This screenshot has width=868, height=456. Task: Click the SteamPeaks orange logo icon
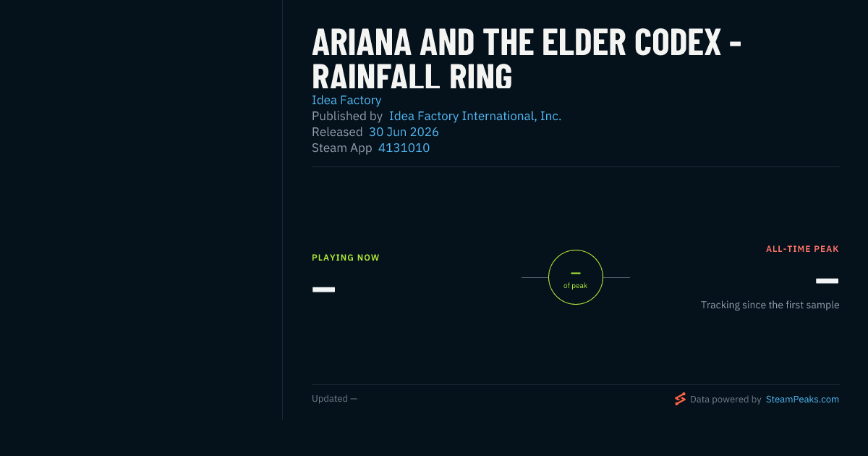pos(680,399)
